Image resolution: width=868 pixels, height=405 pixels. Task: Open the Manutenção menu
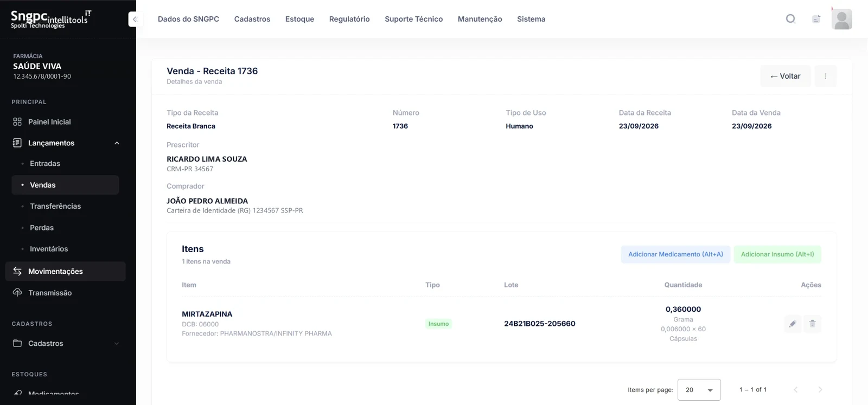480,19
